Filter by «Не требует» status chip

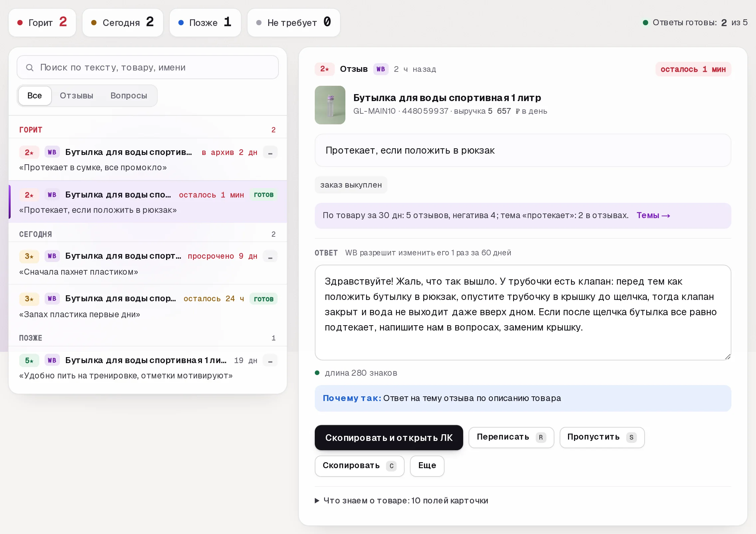(x=294, y=23)
